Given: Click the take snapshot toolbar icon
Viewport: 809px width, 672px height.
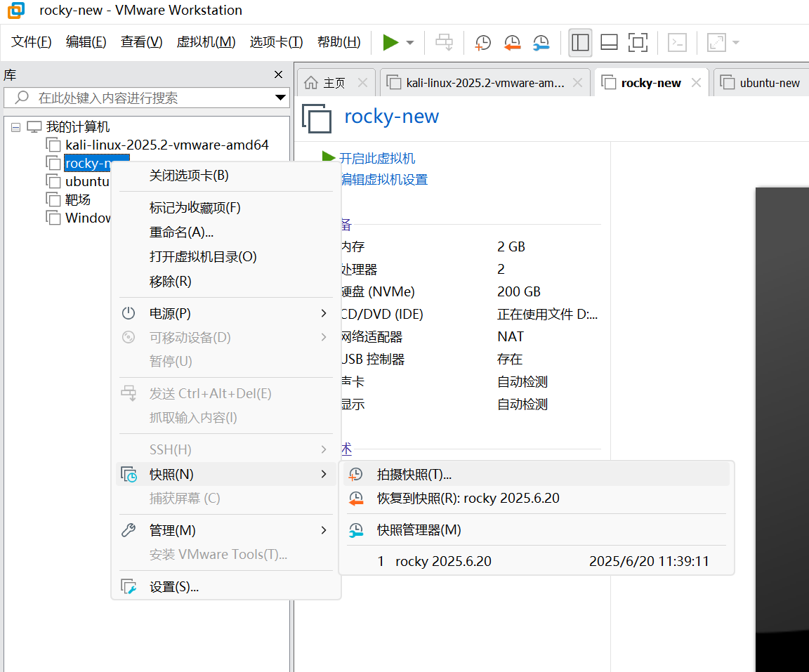Looking at the screenshot, I should coord(482,42).
